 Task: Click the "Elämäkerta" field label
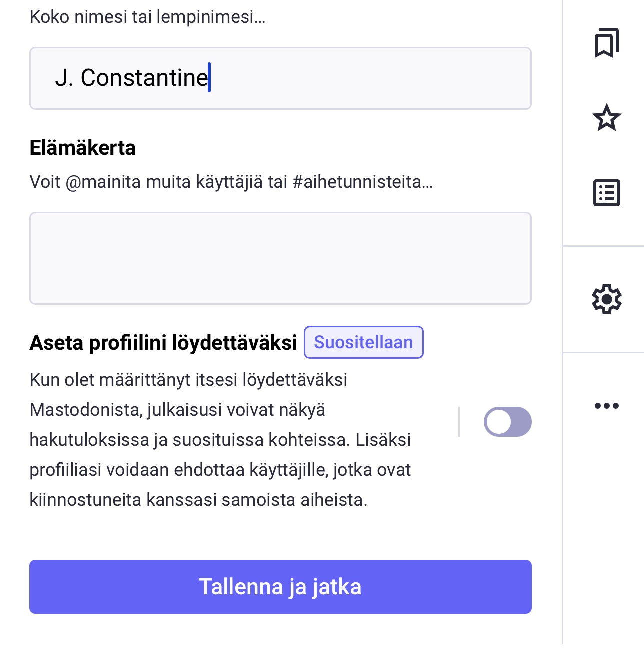click(x=83, y=148)
